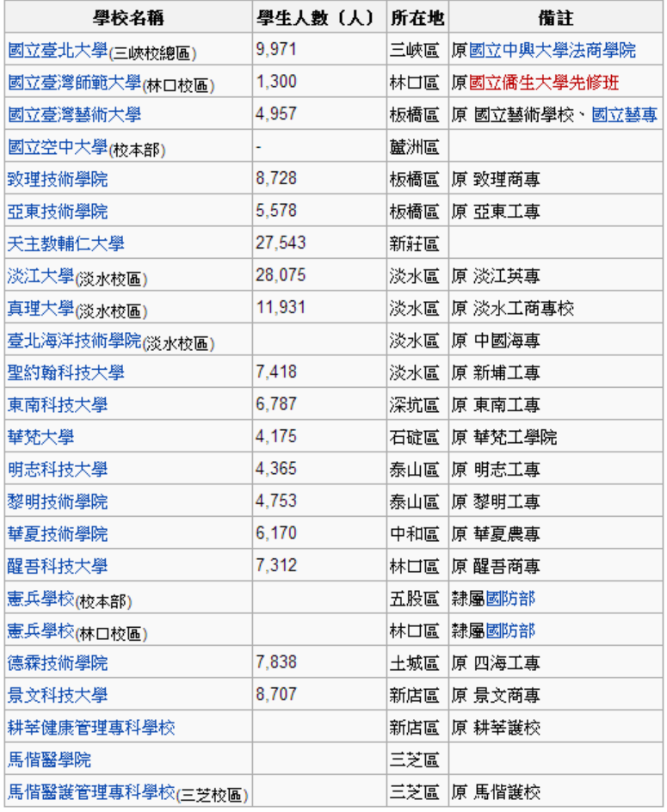Follow the 國立藝專 link
The height and width of the screenshot is (812, 667).
625,114
